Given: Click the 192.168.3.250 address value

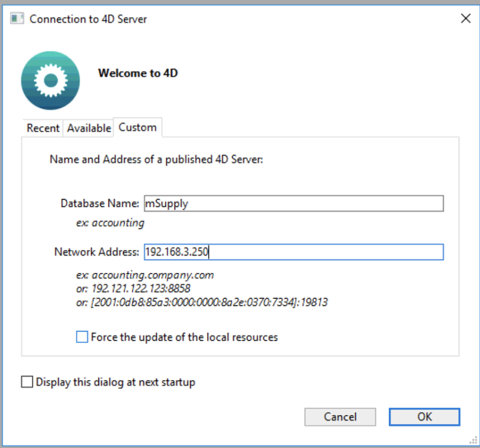Looking at the screenshot, I should coord(176,252).
